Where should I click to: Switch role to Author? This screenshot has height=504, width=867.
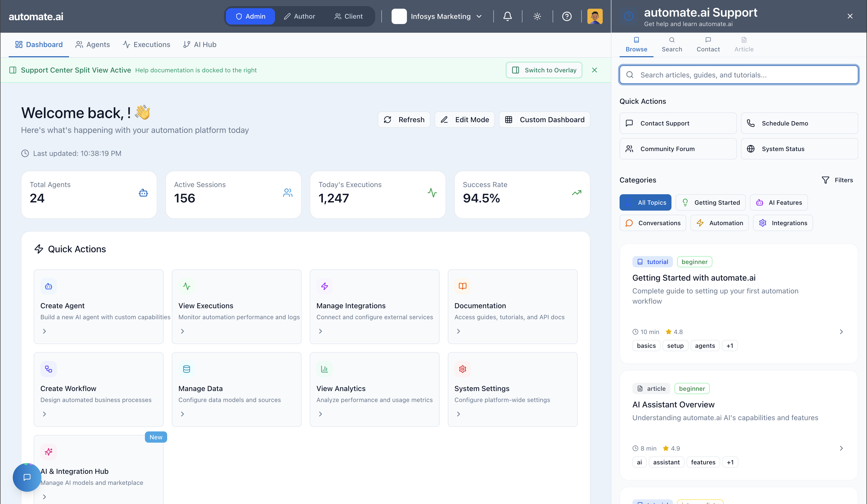click(x=299, y=16)
